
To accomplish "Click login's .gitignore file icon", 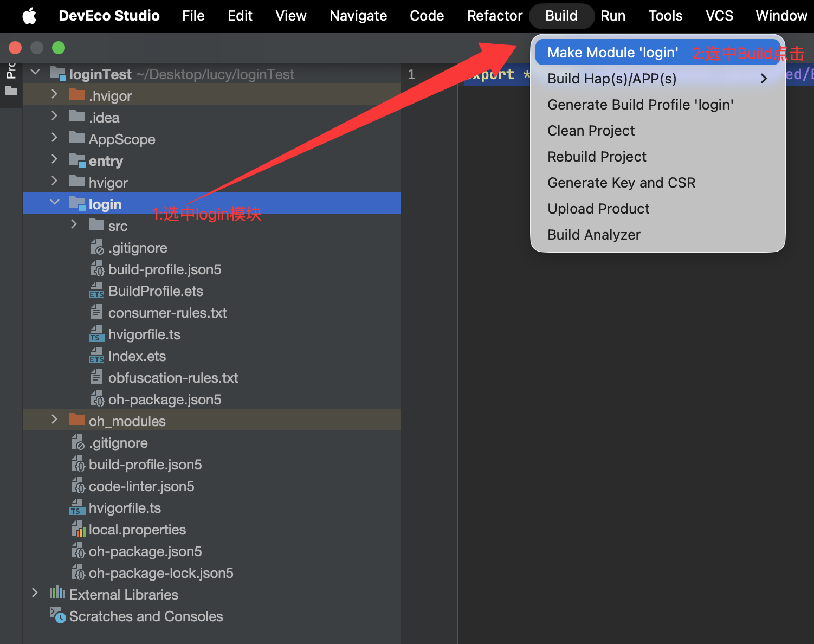I will [97, 247].
